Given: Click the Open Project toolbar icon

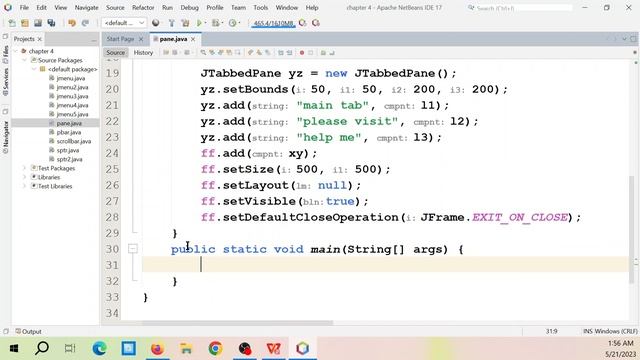Looking at the screenshot, I should coord(38,23).
